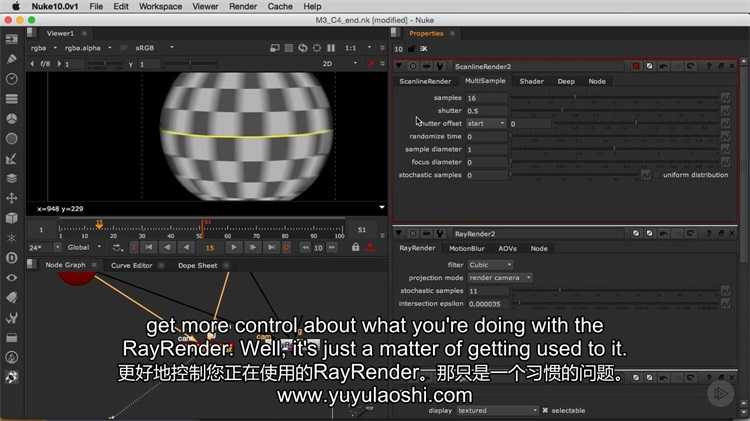Open the Image nodes toolbar icon
This screenshot has width=750, height=421.
[11, 39]
